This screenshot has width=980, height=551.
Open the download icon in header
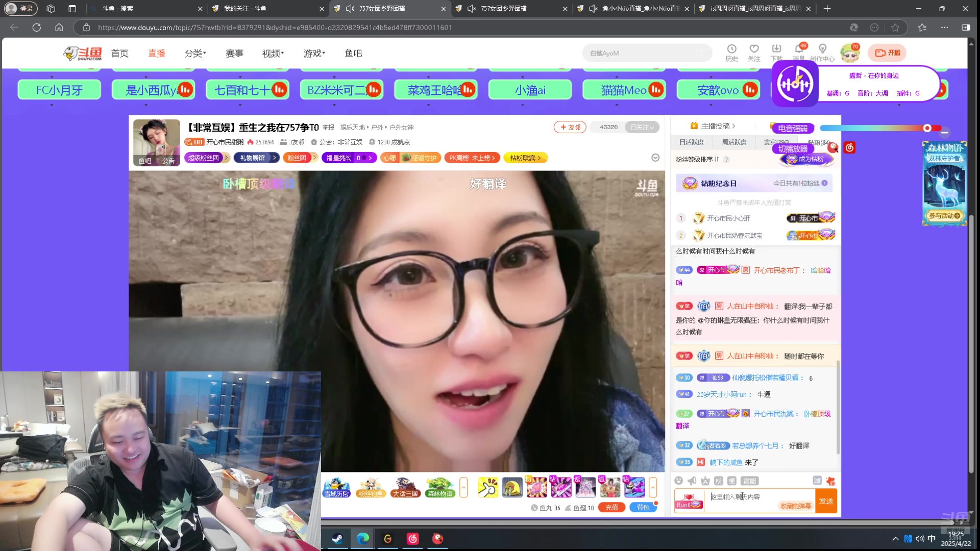point(776,49)
